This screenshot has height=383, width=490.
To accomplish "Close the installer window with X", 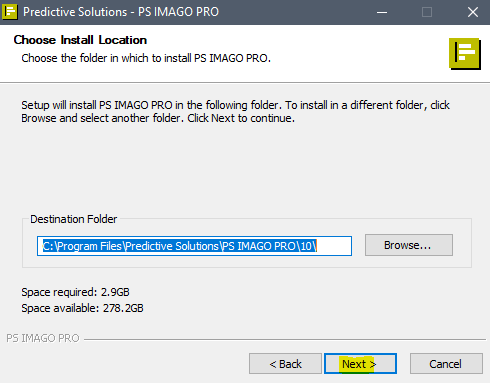I will [473, 12].
